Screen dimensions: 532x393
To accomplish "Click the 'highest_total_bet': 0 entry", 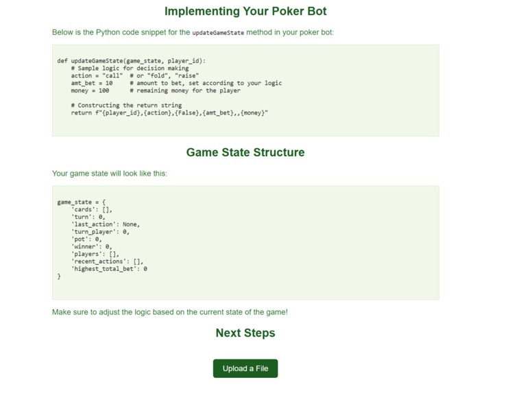I will (x=109, y=269).
